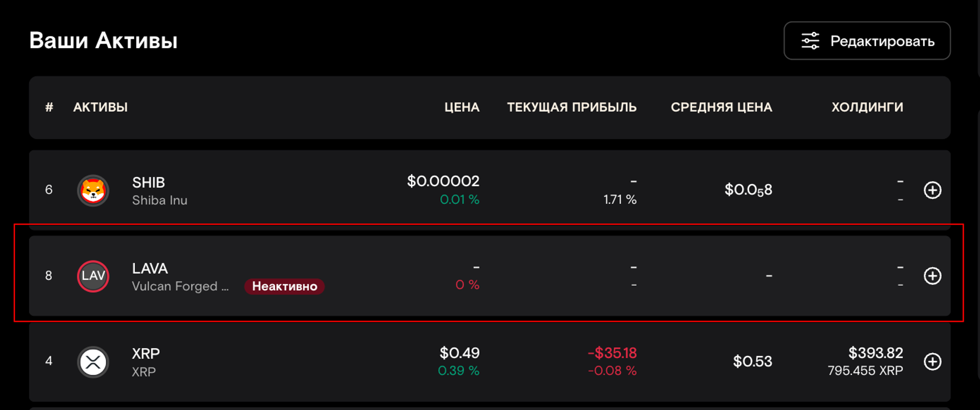This screenshot has height=410, width=980.
Task: Click the Ваши Активы heading
Action: tap(103, 41)
